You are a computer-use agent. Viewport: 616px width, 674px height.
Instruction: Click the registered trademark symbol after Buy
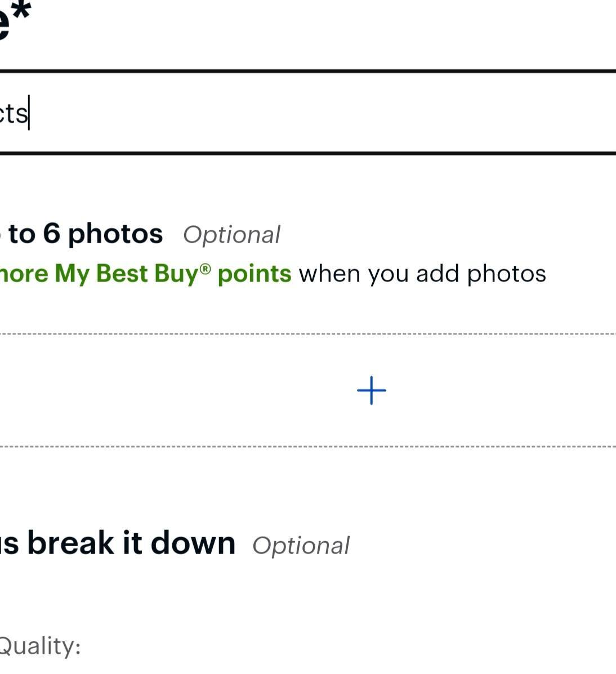pos(206,269)
